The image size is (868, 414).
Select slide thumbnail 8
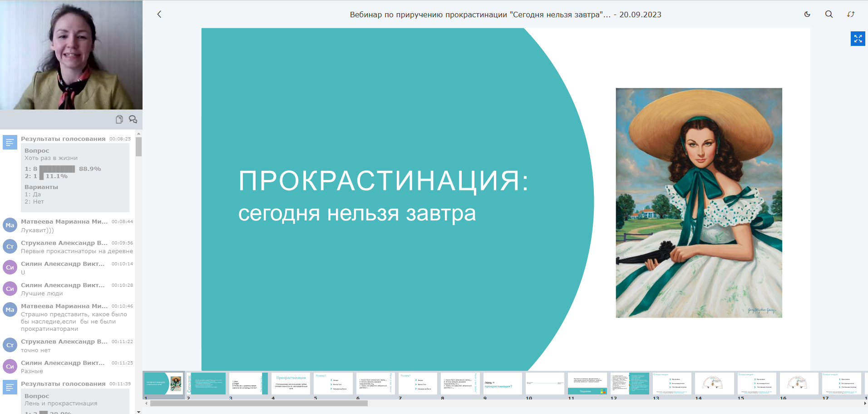tap(460, 383)
